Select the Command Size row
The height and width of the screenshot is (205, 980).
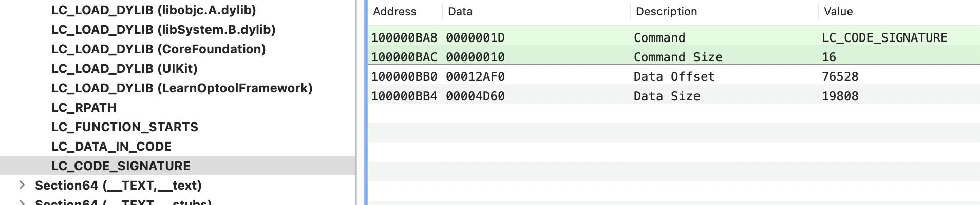click(x=674, y=57)
